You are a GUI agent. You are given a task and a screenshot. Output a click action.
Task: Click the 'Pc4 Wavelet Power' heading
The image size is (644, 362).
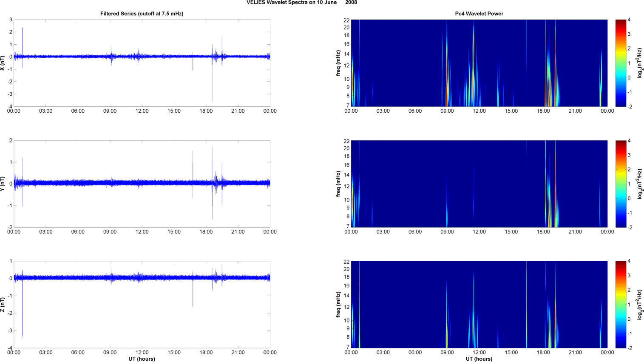point(479,14)
